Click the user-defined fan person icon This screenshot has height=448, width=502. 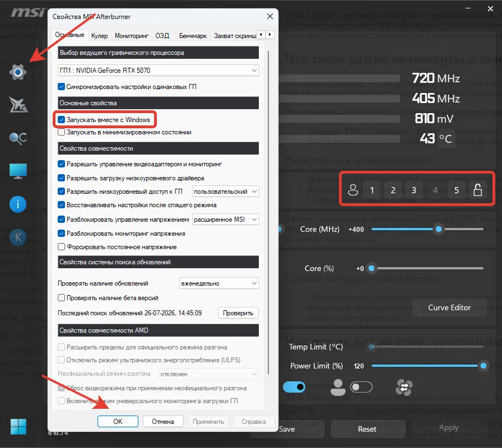[338, 388]
